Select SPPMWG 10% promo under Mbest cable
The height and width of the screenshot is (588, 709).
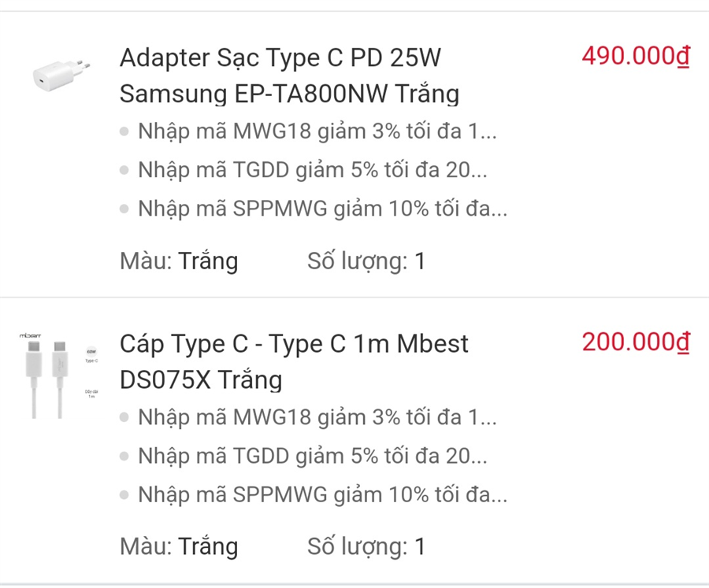[x=322, y=494]
